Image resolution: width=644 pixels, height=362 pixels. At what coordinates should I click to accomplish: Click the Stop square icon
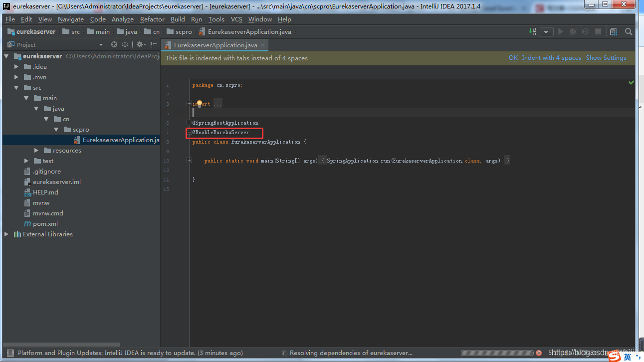click(x=598, y=31)
